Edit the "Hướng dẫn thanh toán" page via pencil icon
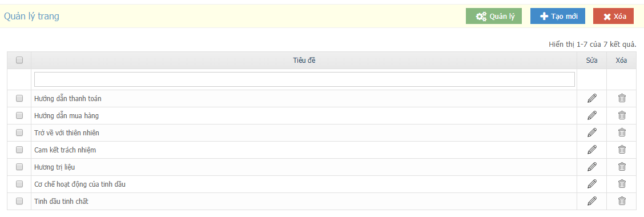The height and width of the screenshot is (217, 644). pos(592,98)
